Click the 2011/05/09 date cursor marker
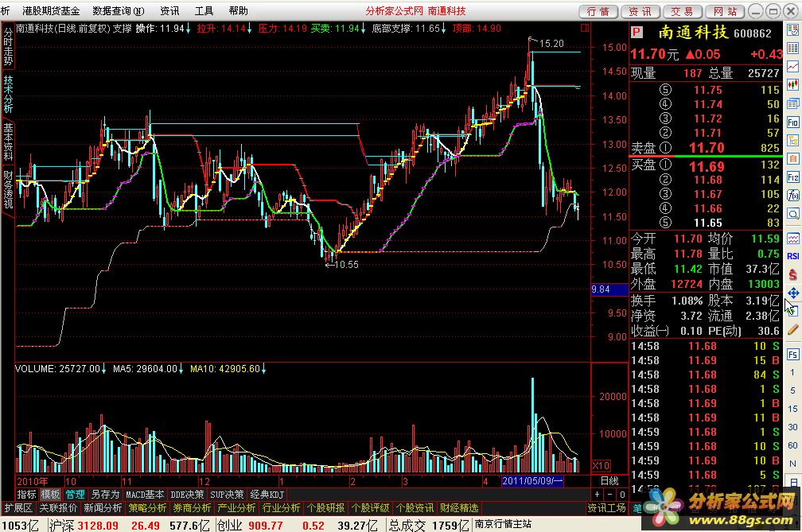The width and height of the screenshot is (802, 532). point(532,481)
